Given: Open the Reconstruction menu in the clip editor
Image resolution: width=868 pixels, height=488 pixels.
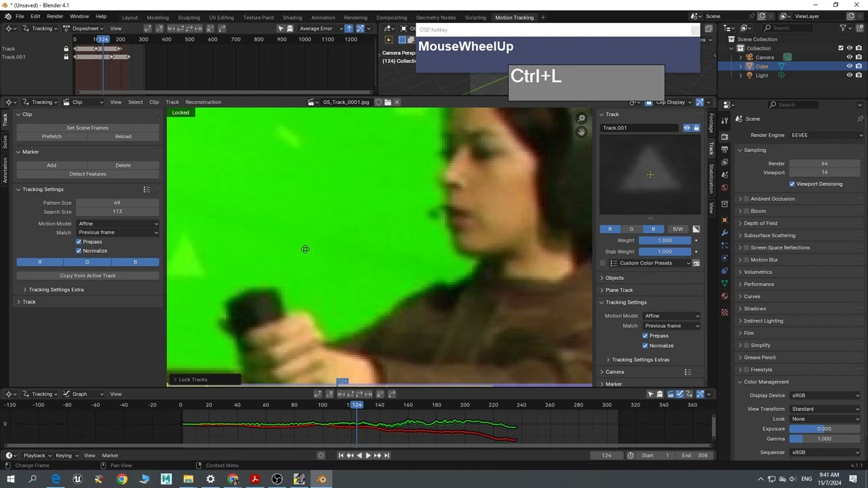Looking at the screenshot, I should pos(203,102).
